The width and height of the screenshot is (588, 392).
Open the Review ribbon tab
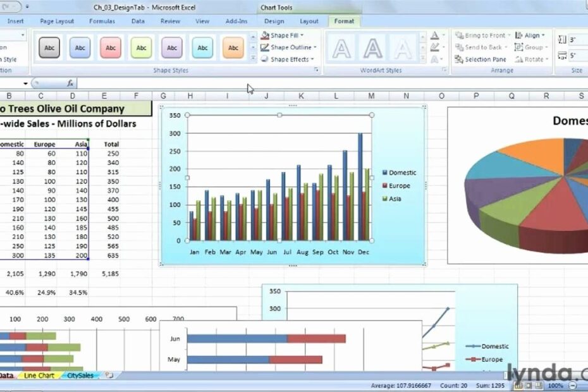tap(170, 21)
